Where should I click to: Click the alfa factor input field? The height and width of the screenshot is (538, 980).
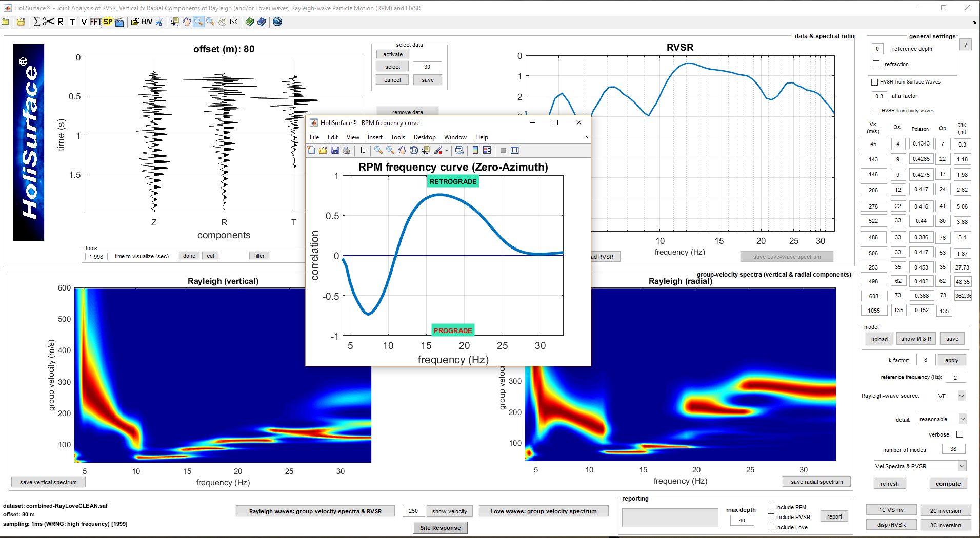pyautogui.click(x=879, y=96)
